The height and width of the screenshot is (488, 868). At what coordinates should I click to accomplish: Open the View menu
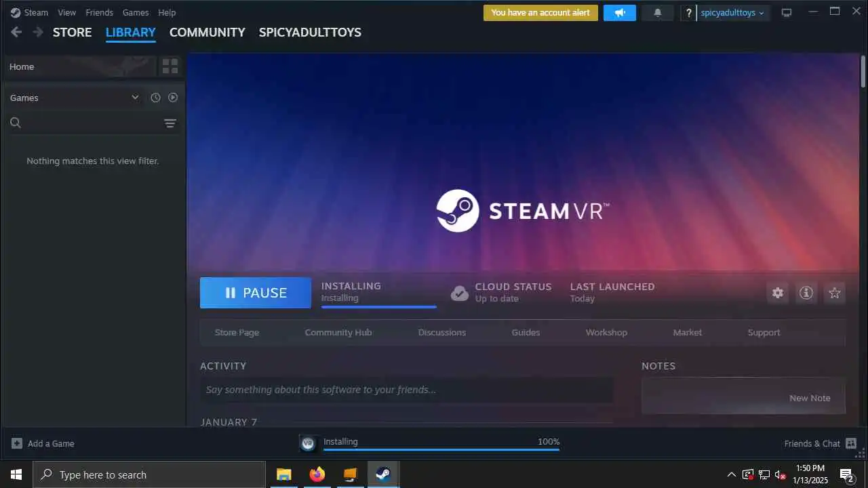pos(67,12)
